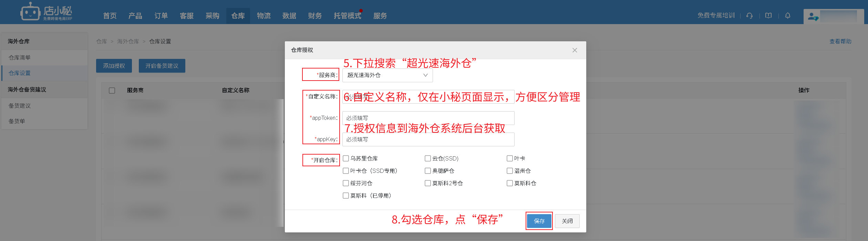
Task: Check the 叶卡 checkbox
Action: point(510,158)
